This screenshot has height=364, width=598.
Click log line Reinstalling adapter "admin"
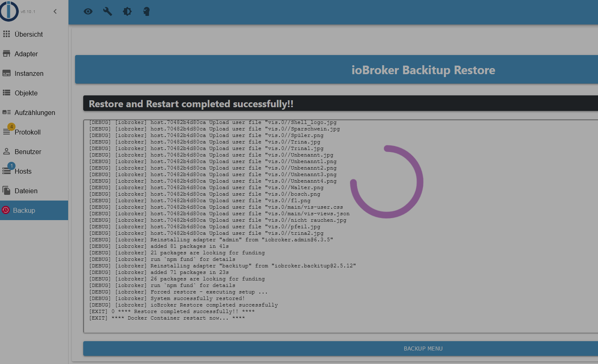point(211,240)
